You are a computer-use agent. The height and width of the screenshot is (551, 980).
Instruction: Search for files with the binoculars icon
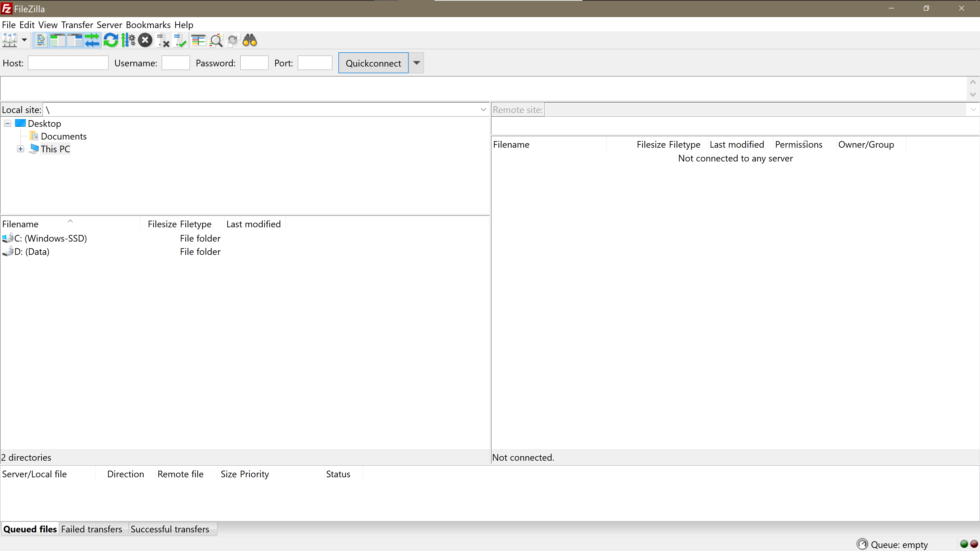[x=250, y=40]
